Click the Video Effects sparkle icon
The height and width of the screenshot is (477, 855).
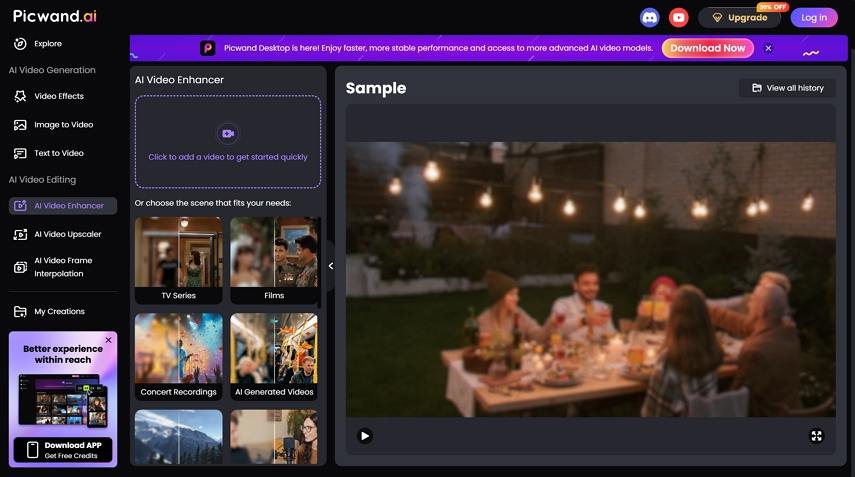pos(20,96)
